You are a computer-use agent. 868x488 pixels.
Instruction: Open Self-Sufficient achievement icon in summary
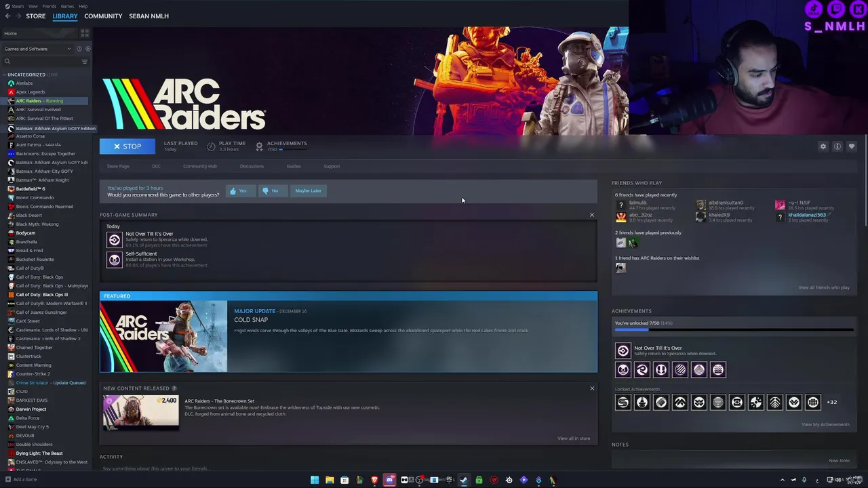pos(115,260)
